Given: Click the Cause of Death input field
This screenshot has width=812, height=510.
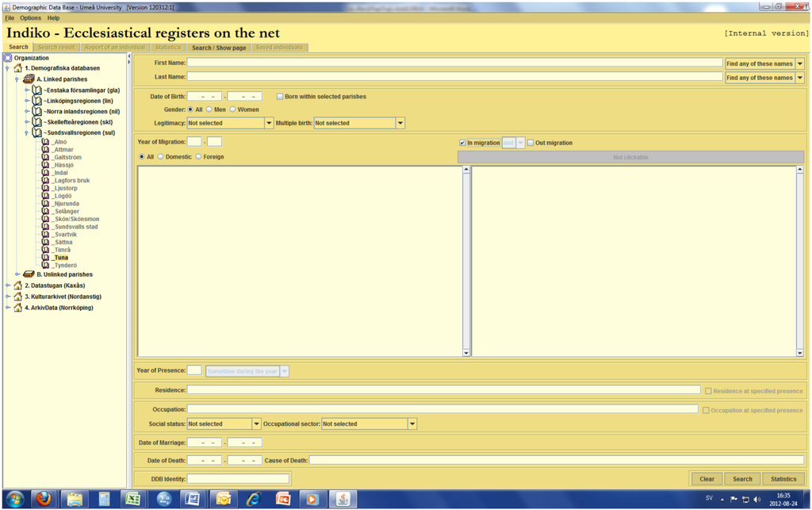Looking at the screenshot, I should [x=557, y=460].
